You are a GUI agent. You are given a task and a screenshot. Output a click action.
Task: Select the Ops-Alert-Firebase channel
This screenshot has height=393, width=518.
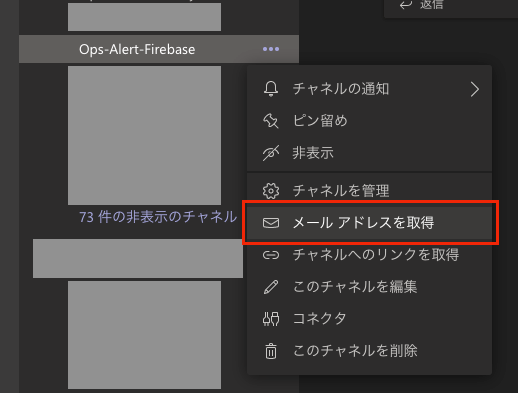coord(159,49)
